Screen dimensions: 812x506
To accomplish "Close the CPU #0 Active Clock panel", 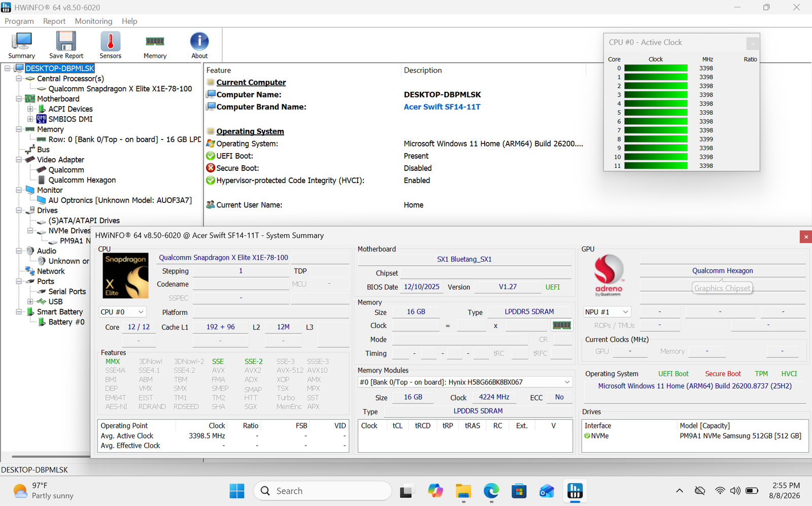I will click(753, 44).
